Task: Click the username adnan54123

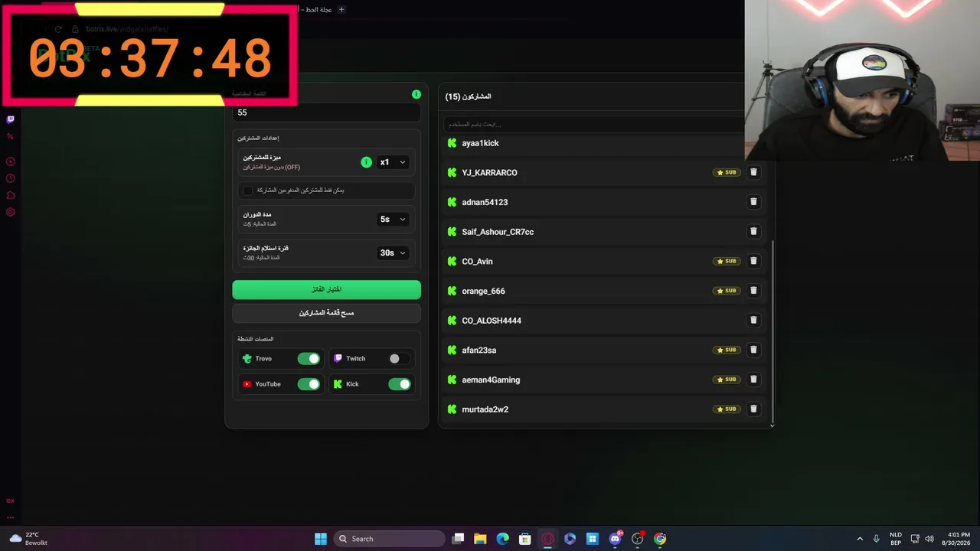Action: (x=485, y=202)
